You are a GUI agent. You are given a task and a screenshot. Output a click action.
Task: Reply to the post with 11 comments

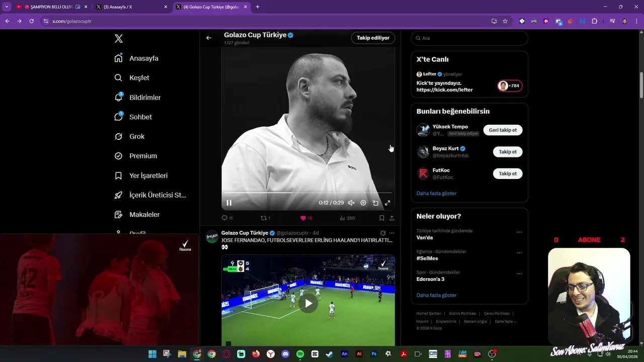(227, 218)
